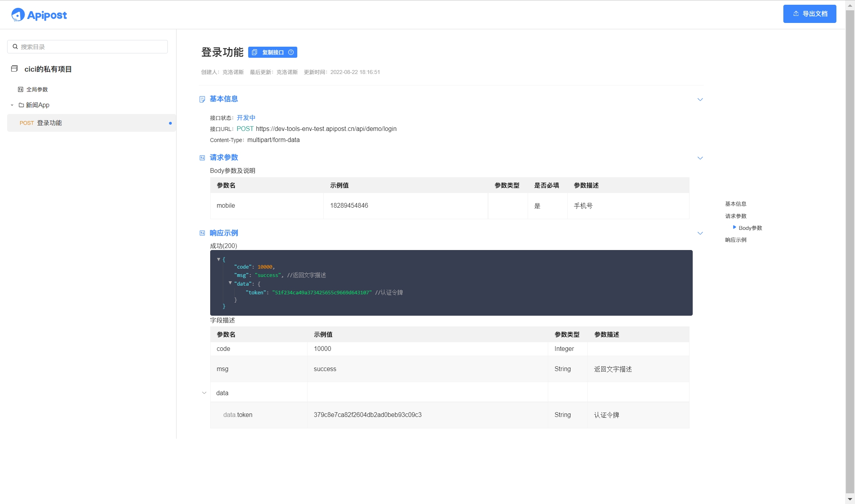The image size is (855, 504).
Task: Jump to 请求参数 in the outline
Action: pyautogui.click(x=736, y=216)
